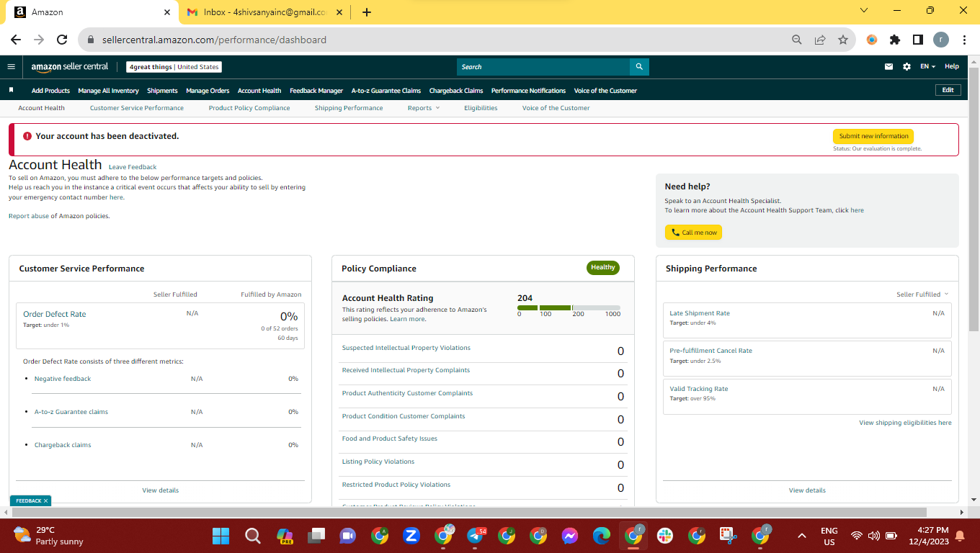This screenshot has width=980, height=553.
Task: Open Telegram from the taskbar
Action: (x=476, y=536)
